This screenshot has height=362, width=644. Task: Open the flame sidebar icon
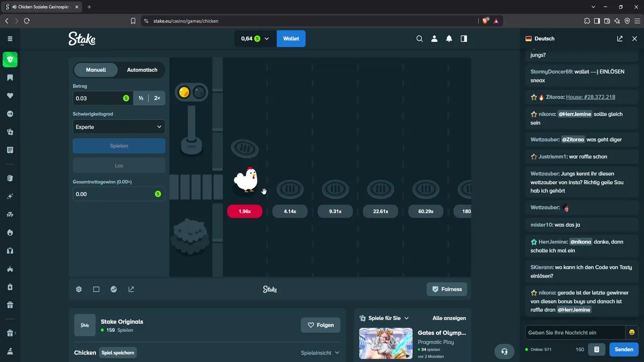10,233
